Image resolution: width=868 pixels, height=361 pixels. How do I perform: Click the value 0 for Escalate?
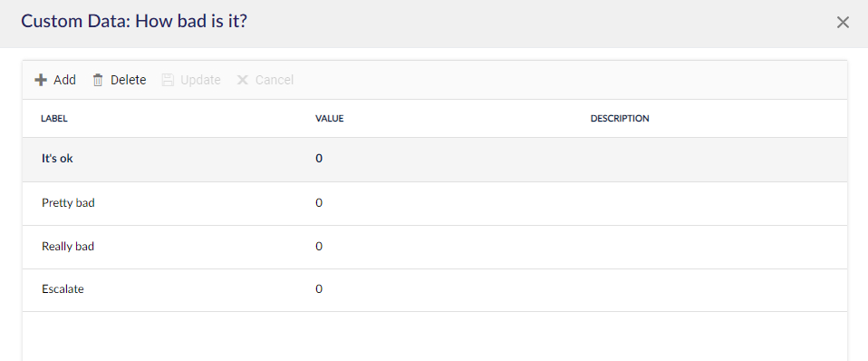click(319, 289)
